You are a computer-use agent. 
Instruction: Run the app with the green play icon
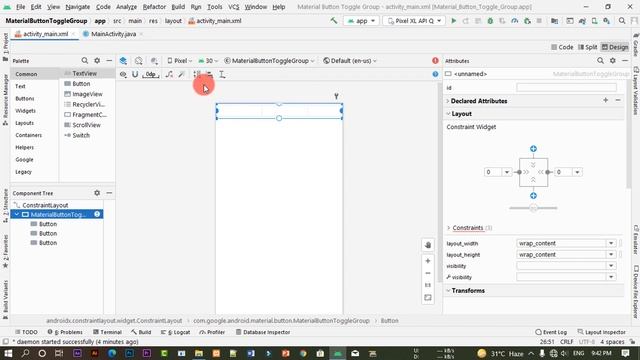coord(453,21)
